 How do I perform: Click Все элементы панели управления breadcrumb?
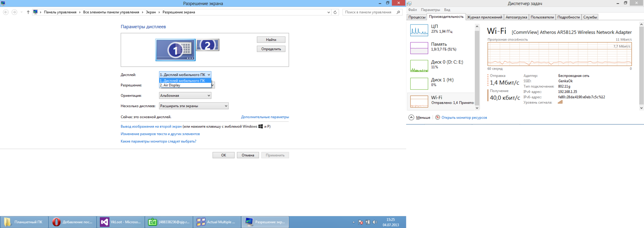(x=111, y=12)
